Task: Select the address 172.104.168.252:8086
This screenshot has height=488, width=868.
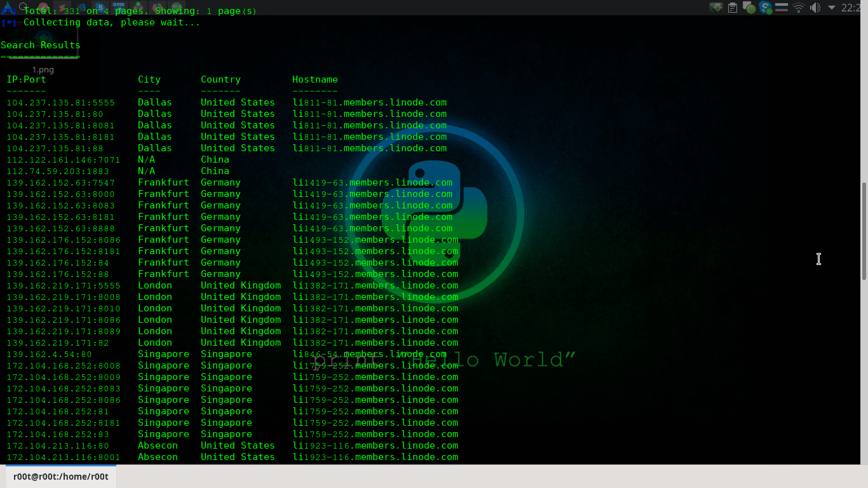Action: click(64, 400)
